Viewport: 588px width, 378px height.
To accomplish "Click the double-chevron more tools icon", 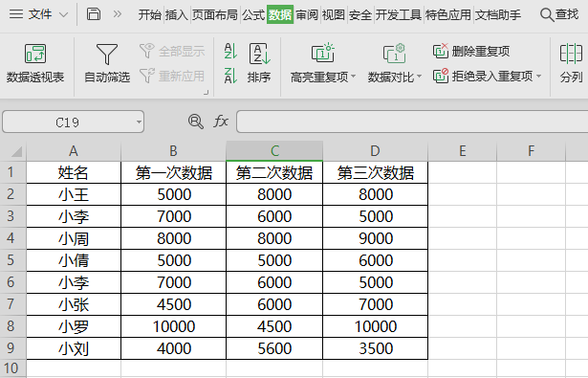I will pyautogui.click(x=118, y=14).
